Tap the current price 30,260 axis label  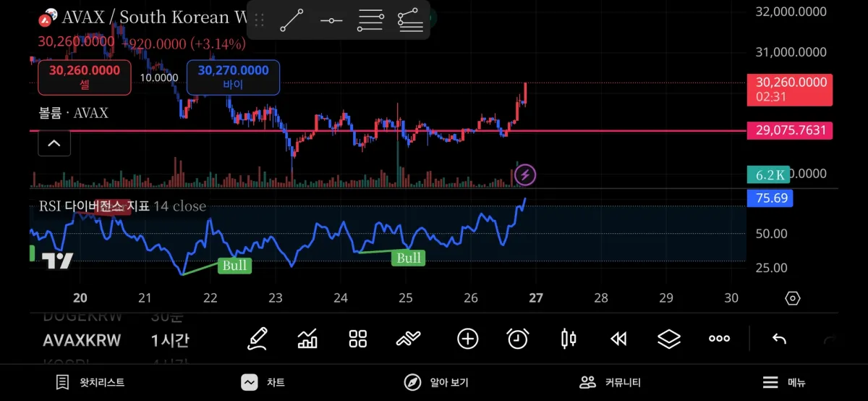tap(790, 90)
